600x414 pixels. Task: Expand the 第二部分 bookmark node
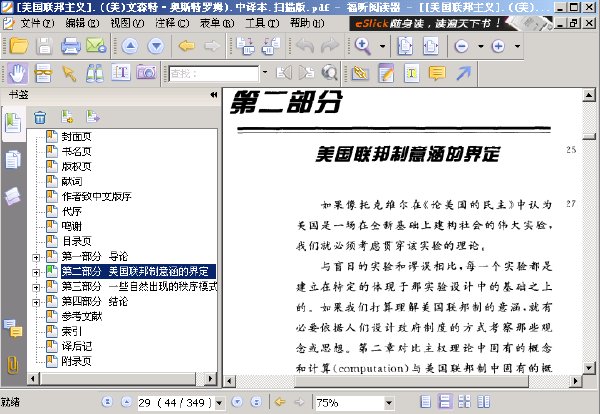coord(36,272)
